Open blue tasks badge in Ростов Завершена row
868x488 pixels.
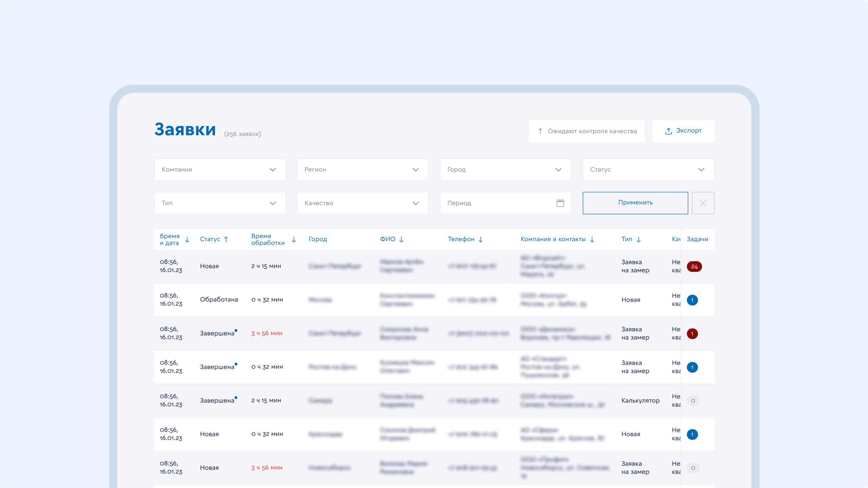pyautogui.click(x=692, y=367)
